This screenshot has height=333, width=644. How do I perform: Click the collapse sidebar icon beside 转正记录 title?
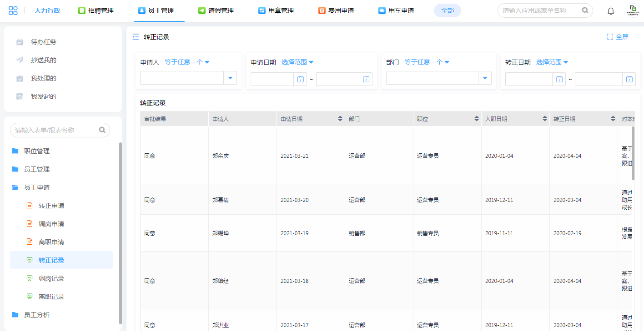point(136,37)
